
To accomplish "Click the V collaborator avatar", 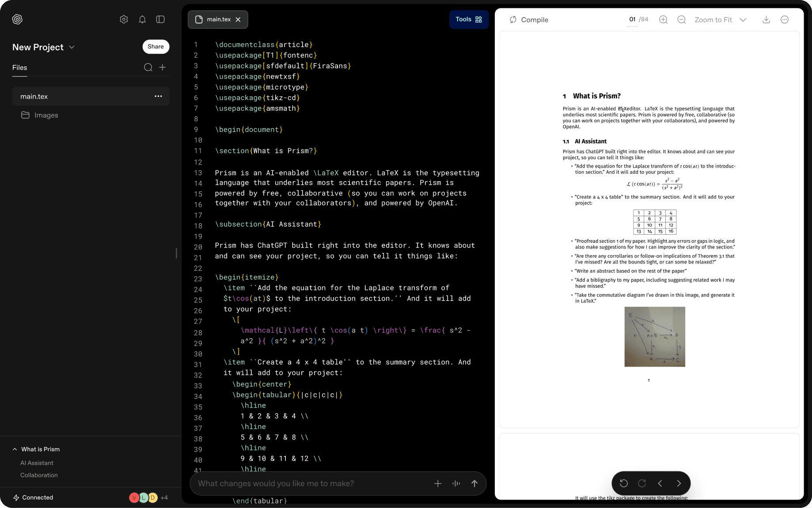I will pos(134,497).
